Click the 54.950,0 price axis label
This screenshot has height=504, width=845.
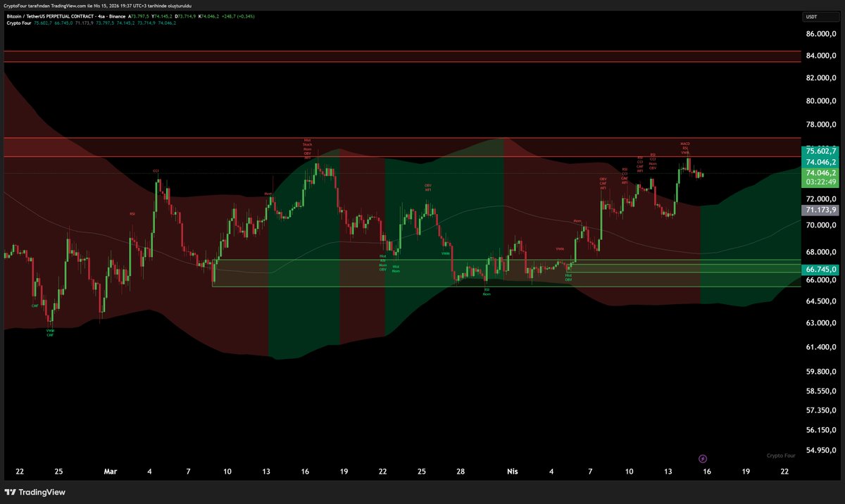point(821,451)
